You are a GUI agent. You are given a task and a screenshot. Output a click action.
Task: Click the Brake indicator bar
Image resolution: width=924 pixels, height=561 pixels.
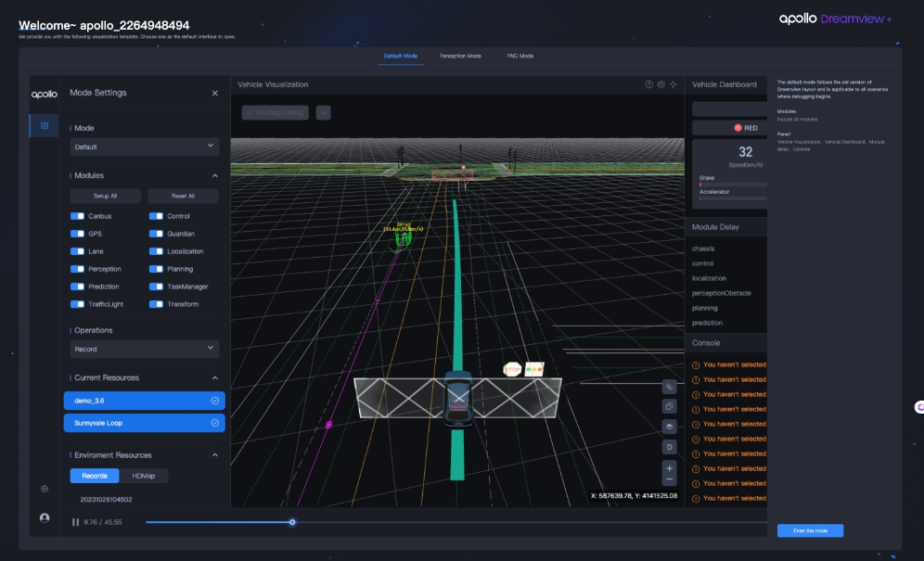pos(733,185)
